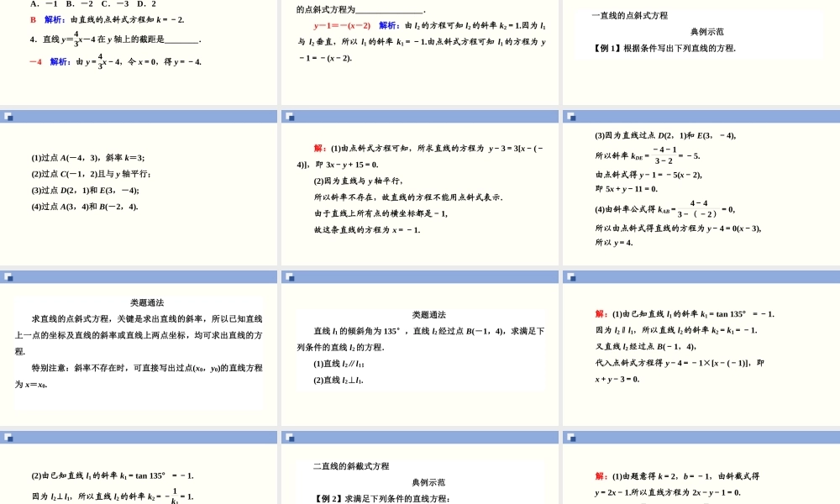Image resolution: width=840 pixels, height=504 pixels.
Task: Click the line 由点斜式得 y-1=-5(x-2)
Action: pyautogui.click(x=648, y=175)
